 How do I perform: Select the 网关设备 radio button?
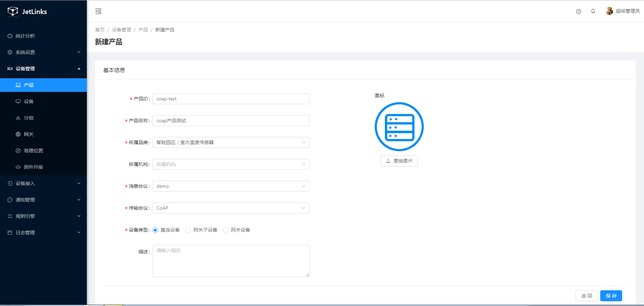[x=226, y=230]
